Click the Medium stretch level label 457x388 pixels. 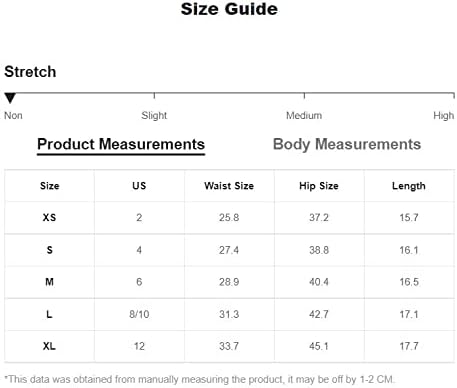(x=304, y=116)
